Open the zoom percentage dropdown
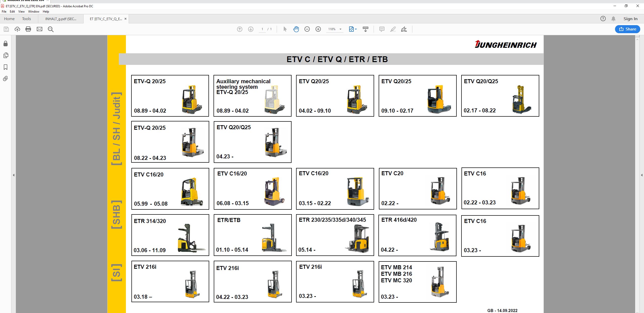 tap(341, 29)
